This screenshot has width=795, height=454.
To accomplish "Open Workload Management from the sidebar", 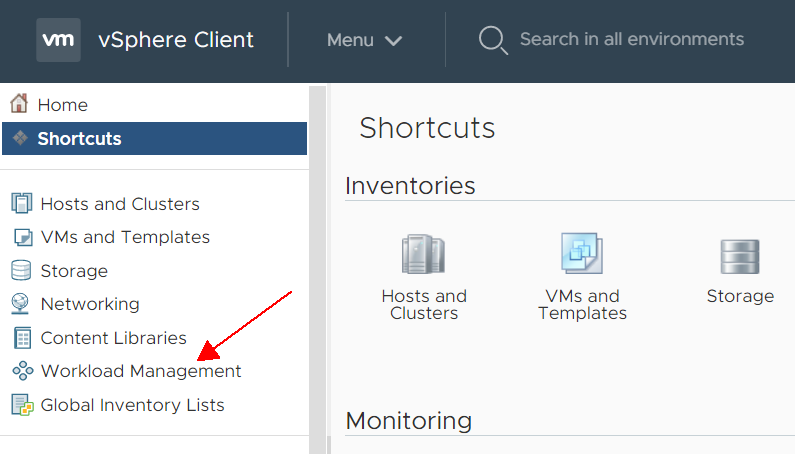I will click(141, 371).
